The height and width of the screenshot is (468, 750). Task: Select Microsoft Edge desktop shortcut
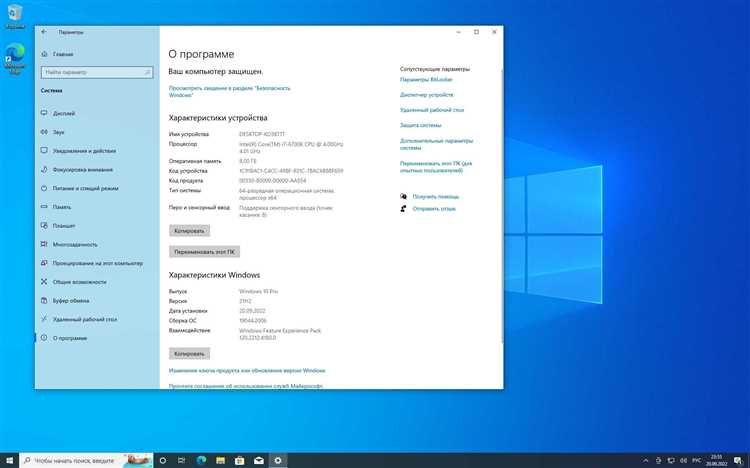coord(15,59)
